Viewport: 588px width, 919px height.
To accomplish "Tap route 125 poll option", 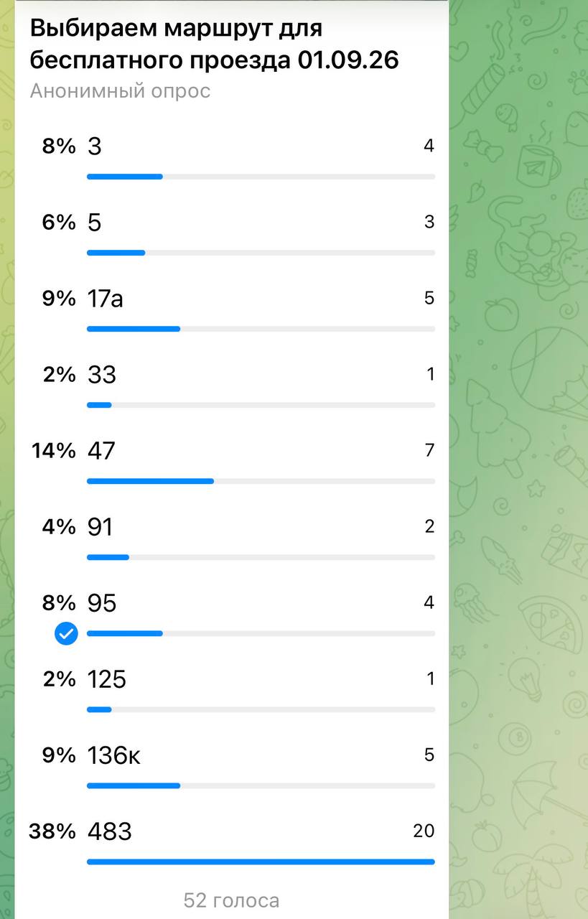I will pyautogui.click(x=232, y=690).
